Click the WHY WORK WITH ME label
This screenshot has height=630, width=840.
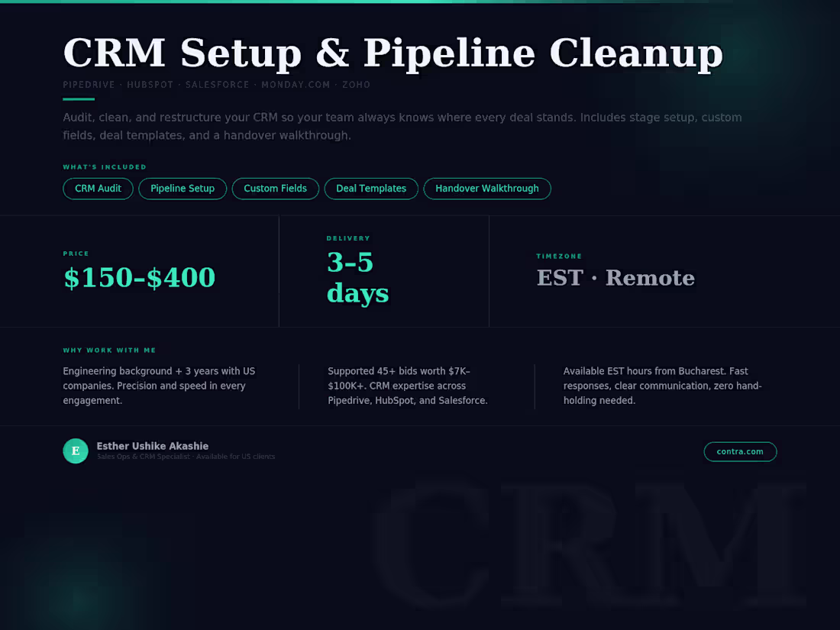[x=109, y=350]
